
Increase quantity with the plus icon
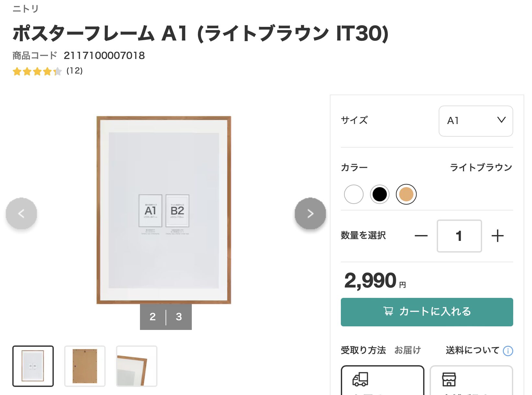pyautogui.click(x=497, y=236)
